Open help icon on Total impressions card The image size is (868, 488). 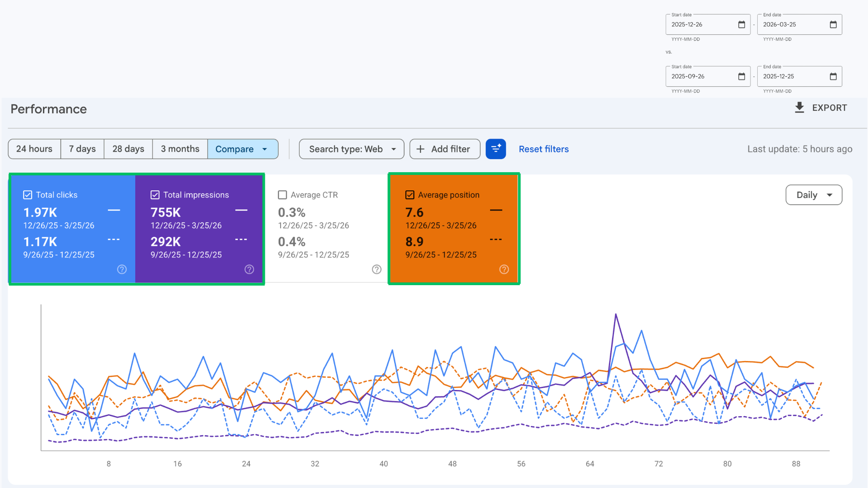click(x=250, y=269)
